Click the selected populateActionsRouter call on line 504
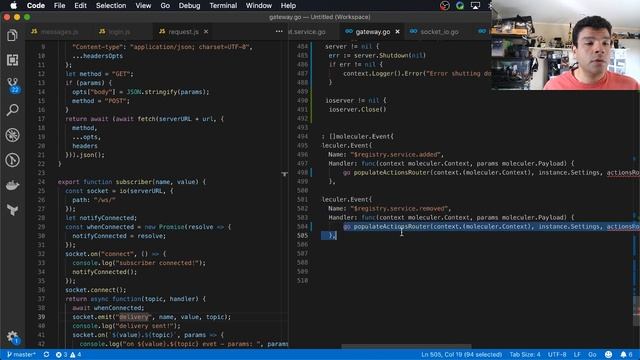This screenshot has height=360, width=640. pyautogui.click(x=491, y=227)
